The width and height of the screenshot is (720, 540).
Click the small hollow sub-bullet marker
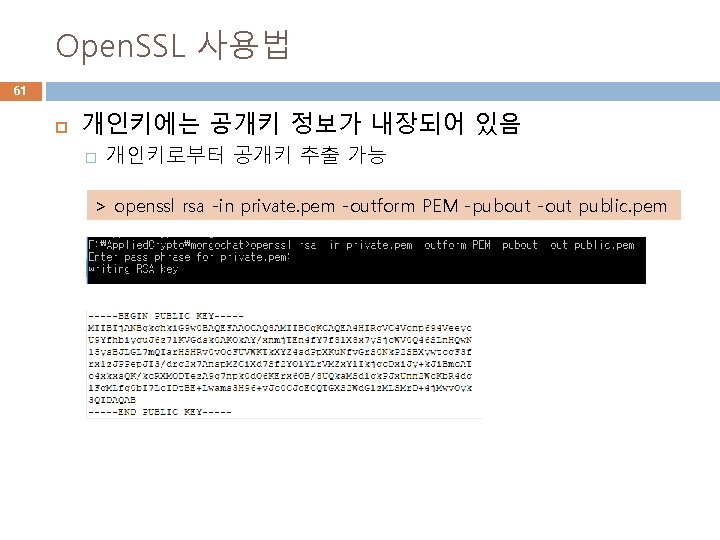pos(91,158)
